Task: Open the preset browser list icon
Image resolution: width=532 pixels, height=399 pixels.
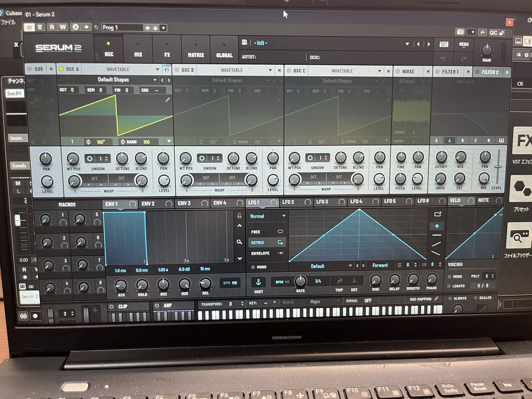Action: 444,44
